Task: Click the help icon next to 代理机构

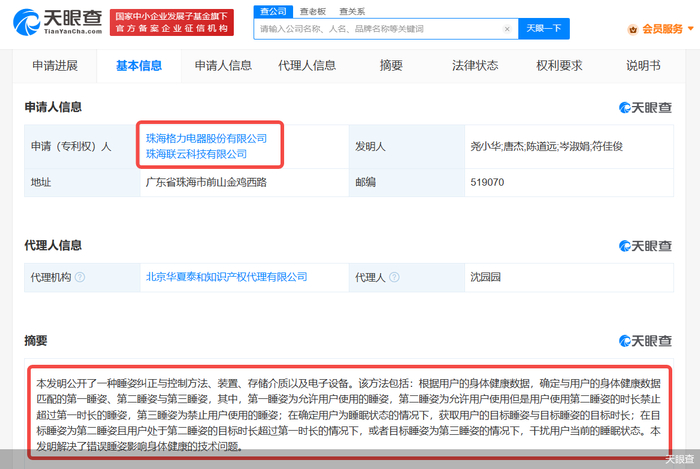Action: click(80, 277)
